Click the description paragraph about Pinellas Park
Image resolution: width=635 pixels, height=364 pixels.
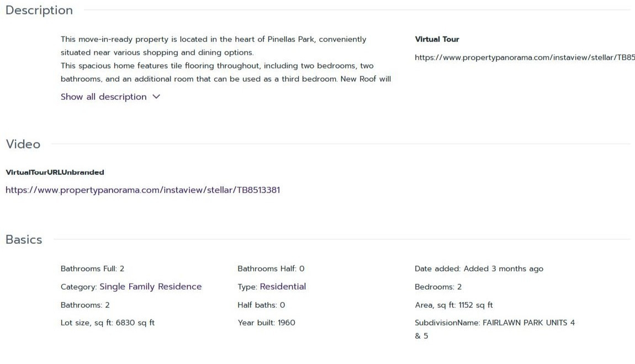(226, 59)
